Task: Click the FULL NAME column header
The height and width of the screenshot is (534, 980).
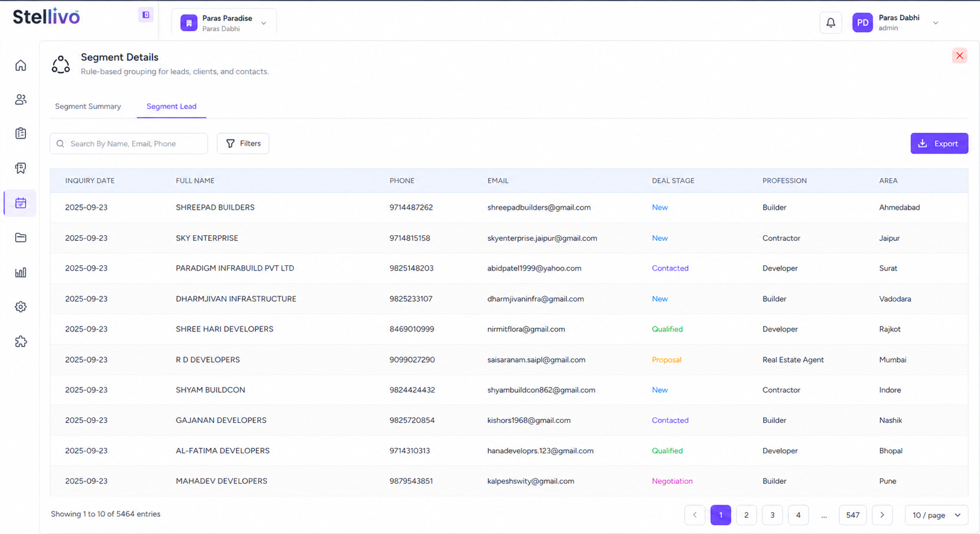Action: click(195, 180)
